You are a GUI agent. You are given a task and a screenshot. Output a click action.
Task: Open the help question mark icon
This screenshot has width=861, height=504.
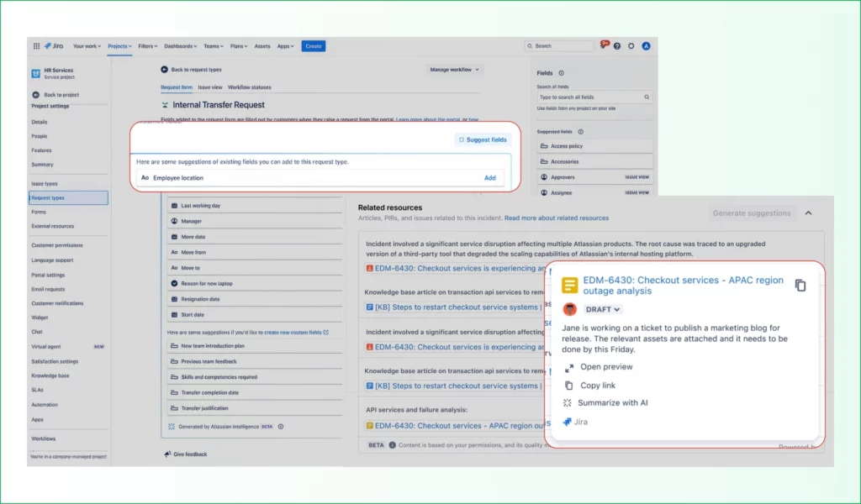tap(617, 46)
